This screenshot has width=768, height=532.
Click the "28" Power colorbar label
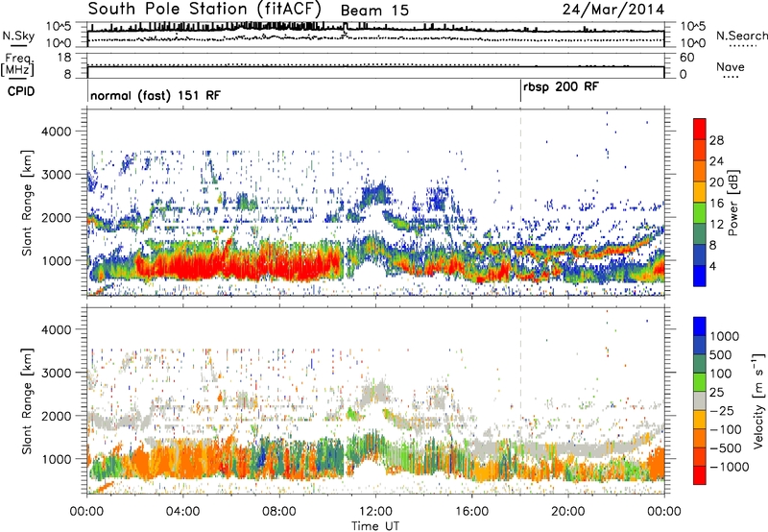716,140
